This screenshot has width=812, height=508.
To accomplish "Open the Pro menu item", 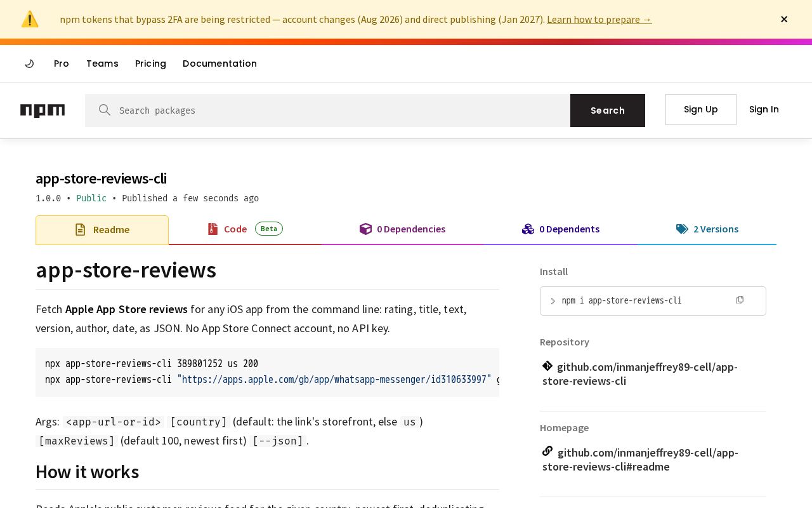I will (x=62, y=63).
